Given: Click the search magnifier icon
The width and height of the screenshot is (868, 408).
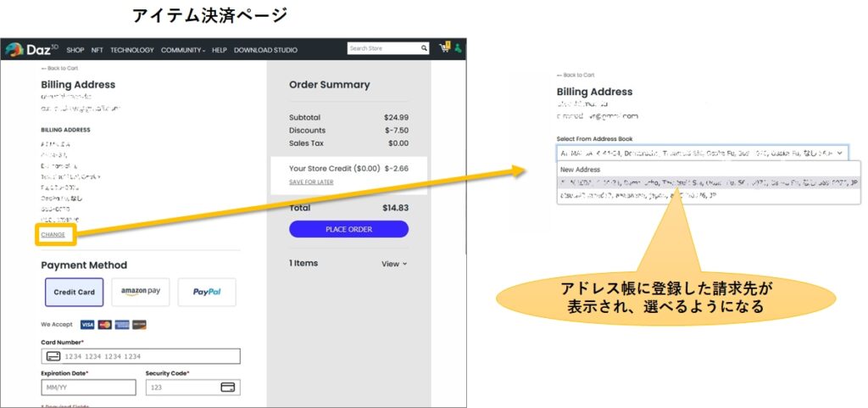Looking at the screenshot, I should 424,48.
